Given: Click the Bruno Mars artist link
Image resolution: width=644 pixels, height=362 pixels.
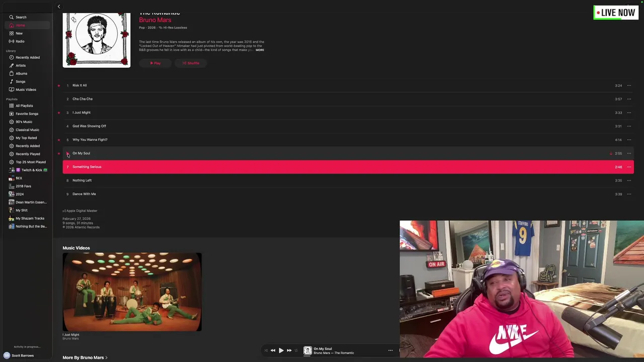Looking at the screenshot, I should tap(155, 20).
